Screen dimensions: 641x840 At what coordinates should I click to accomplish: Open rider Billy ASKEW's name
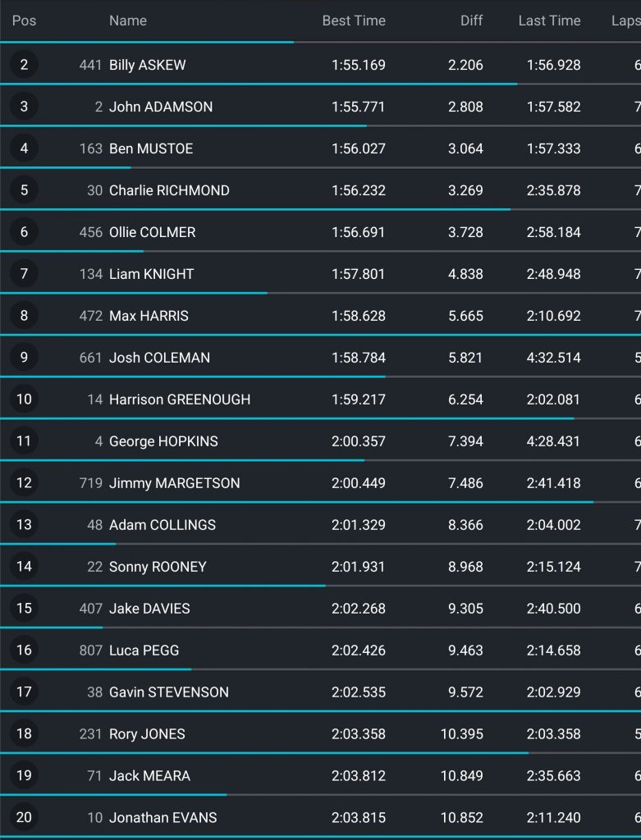[x=148, y=65]
